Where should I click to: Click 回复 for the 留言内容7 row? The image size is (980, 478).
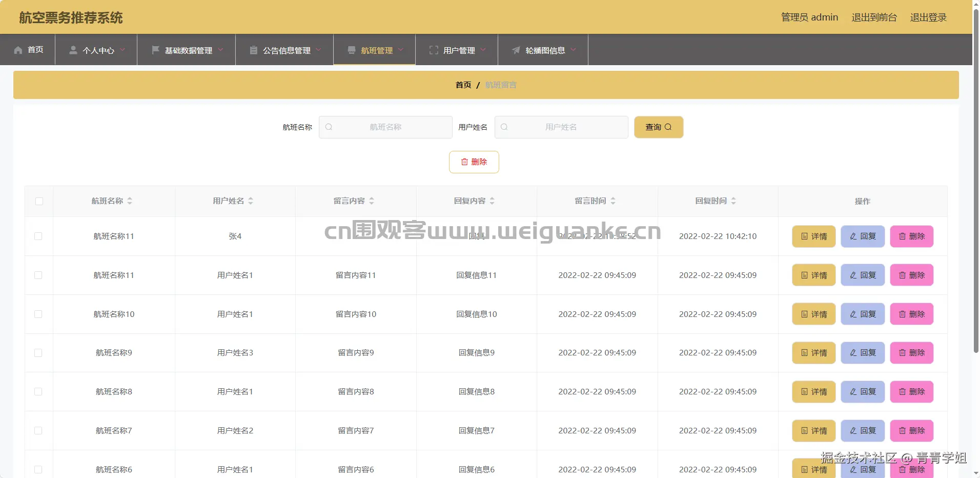[x=863, y=431]
